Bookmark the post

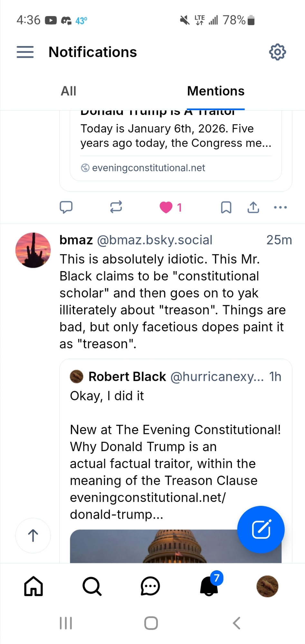[x=226, y=207]
